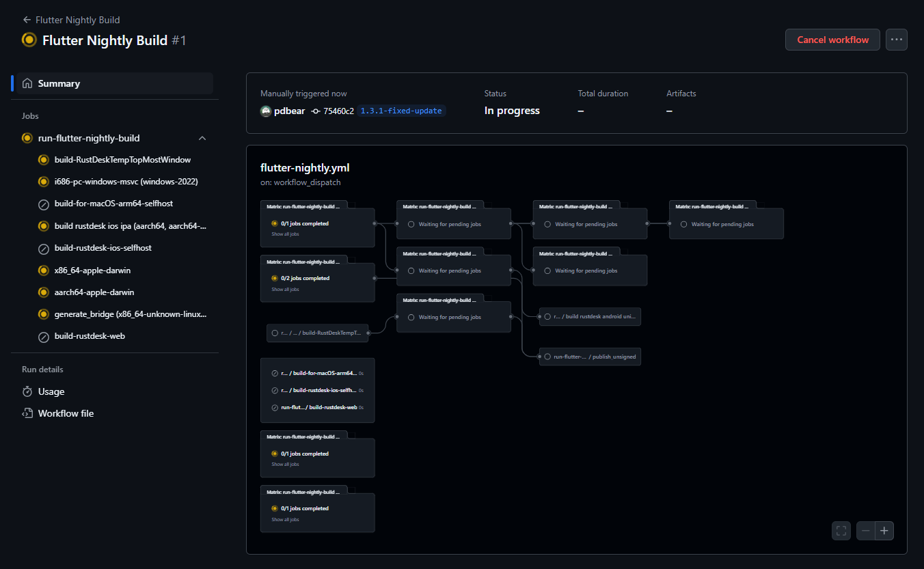Viewport: 924px width, 569px height.
Task: Click the 'Manually triggered now' text
Action: click(x=303, y=94)
